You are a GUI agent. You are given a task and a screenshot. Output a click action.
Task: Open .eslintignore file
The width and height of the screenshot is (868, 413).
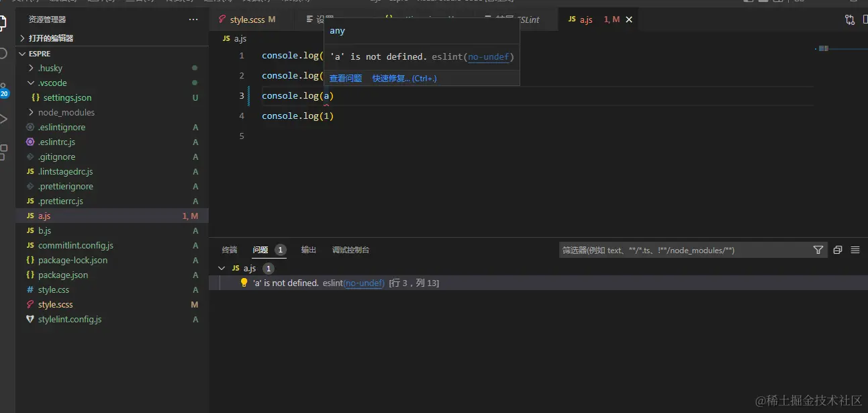[61, 127]
